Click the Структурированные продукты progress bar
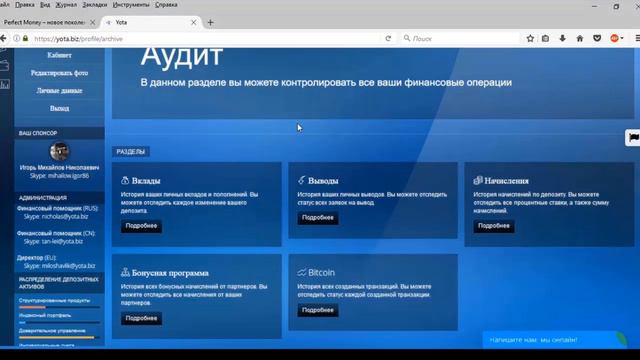The width and height of the screenshot is (640, 360). (x=60, y=307)
